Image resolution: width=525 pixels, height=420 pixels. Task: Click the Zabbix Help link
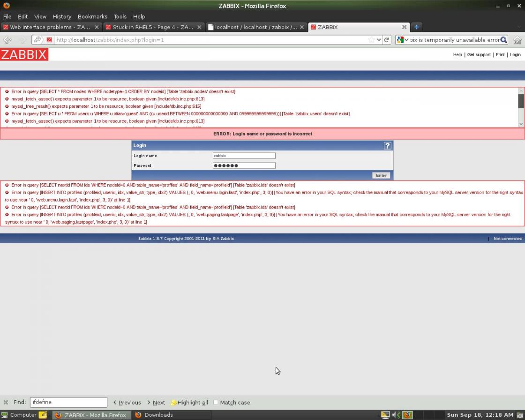click(x=457, y=54)
